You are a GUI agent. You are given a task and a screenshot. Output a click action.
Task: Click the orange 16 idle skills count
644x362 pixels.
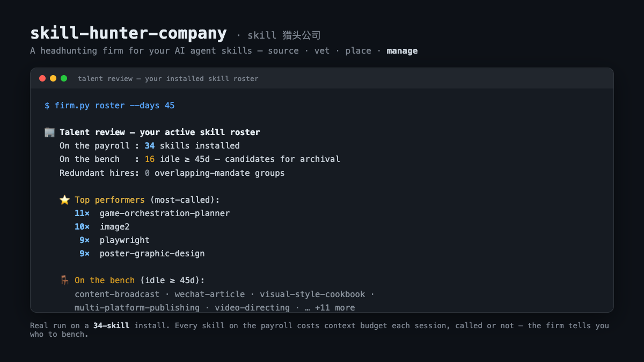pyautogui.click(x=150, y=159)
